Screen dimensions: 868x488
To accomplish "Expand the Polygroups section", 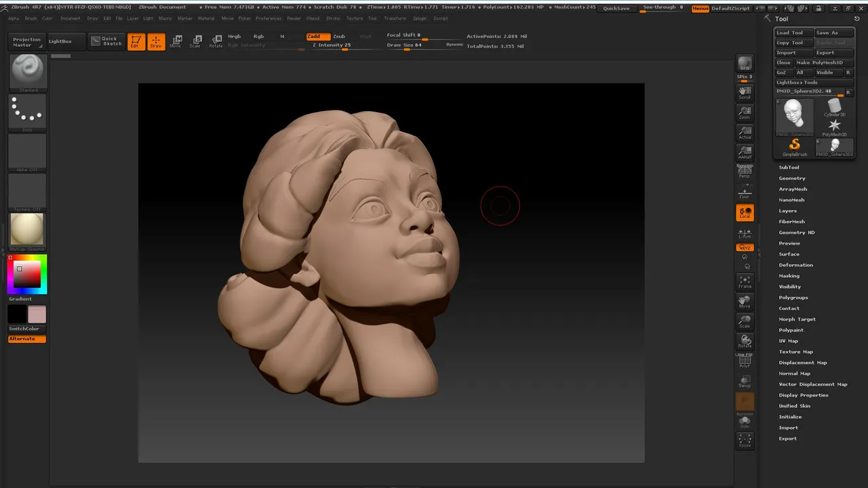I will coord(793,298).
